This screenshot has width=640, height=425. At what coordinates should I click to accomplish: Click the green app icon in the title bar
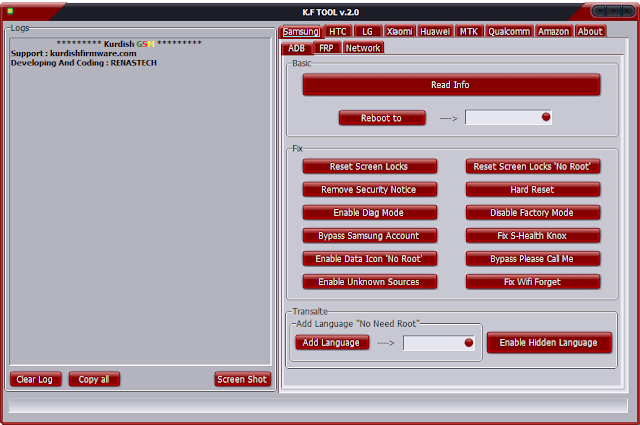click(x=10, y=11)
